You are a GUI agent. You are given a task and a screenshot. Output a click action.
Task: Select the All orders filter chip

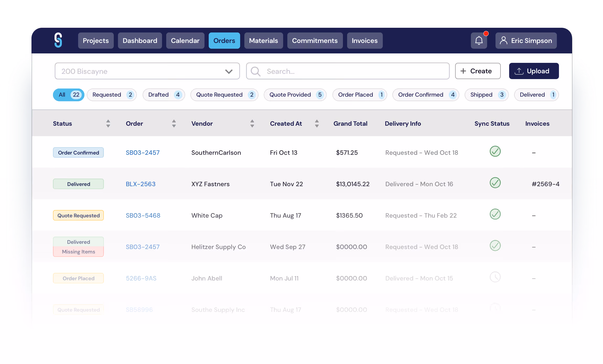[x=68, y=95]
